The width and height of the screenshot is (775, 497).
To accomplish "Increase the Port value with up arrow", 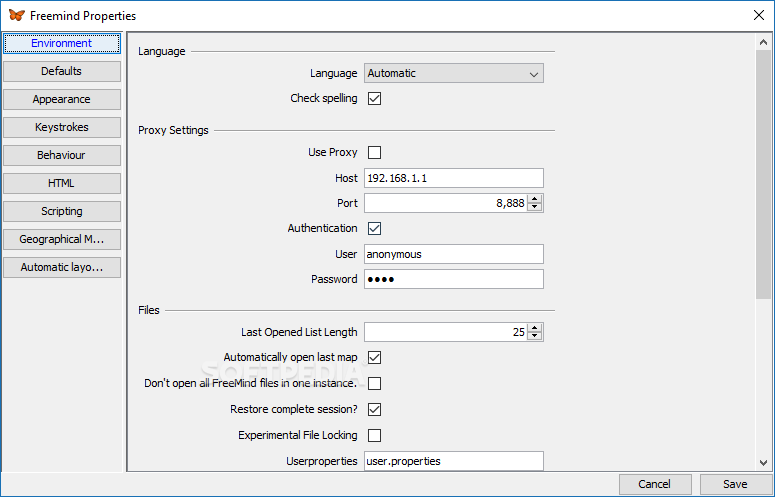I will [x=534, y=199].
